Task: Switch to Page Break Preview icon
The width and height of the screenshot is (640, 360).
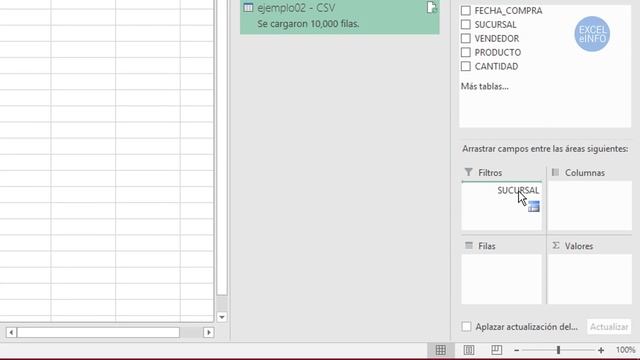Action: 496,350
